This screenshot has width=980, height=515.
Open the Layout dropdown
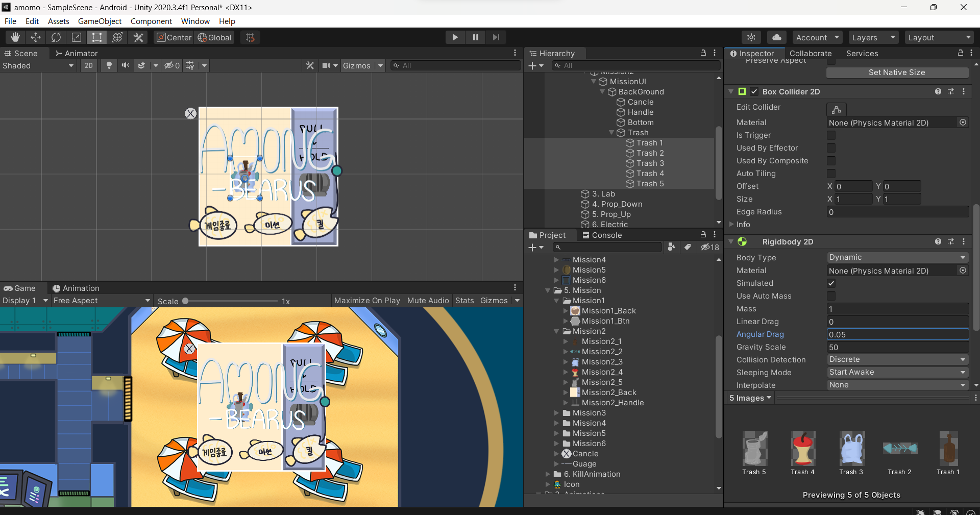939,37
